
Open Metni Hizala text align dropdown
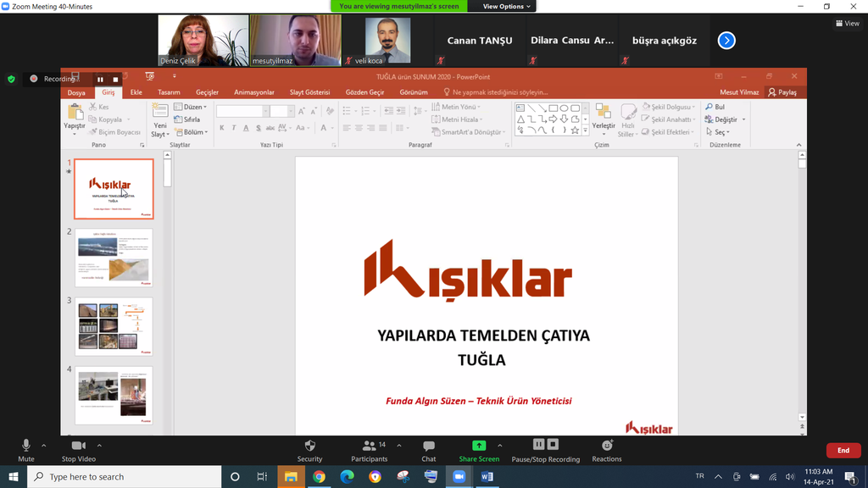[457, 119]
